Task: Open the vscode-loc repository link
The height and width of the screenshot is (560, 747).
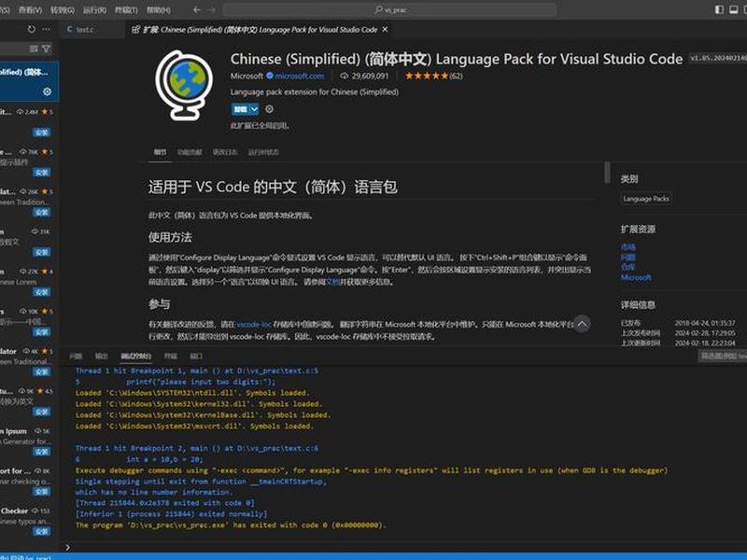Action: (x=254, y=324)
